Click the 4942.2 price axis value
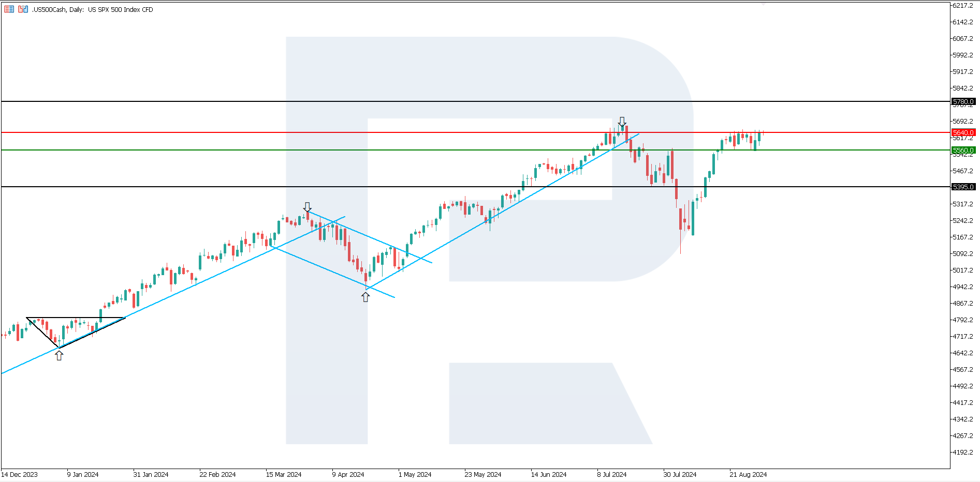 pos(963,287)
